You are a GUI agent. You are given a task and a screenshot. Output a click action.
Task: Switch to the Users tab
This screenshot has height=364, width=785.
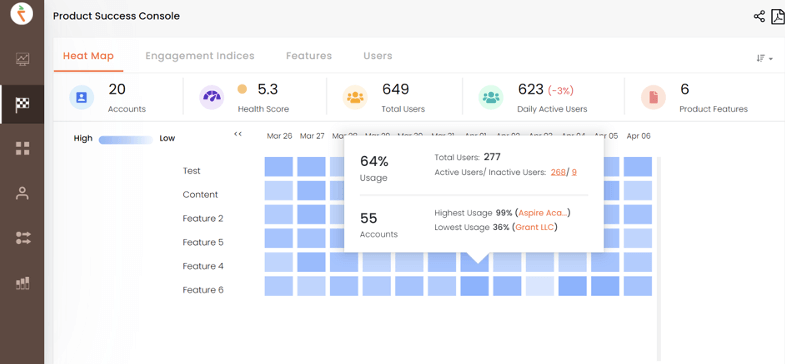[378, 56]
